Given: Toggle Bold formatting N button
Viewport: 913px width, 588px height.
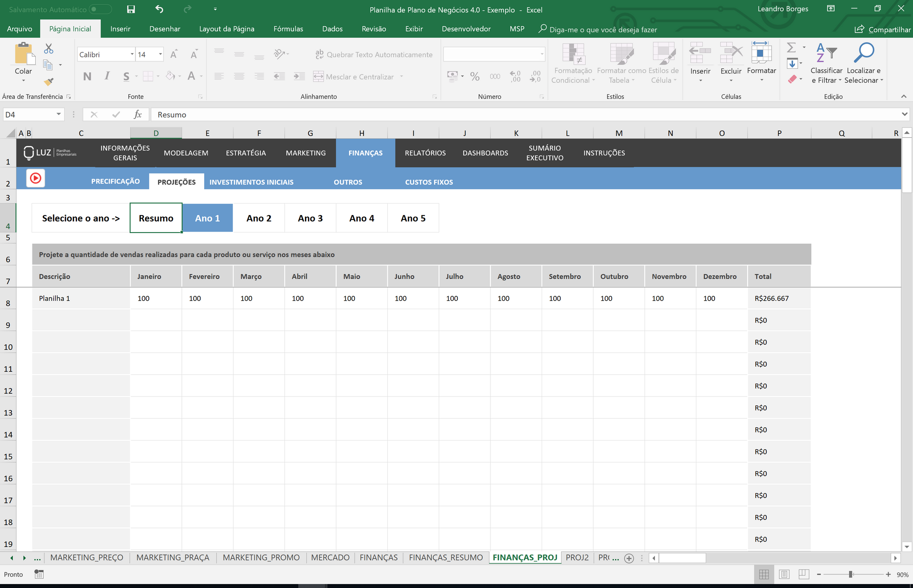Looking at the screenshot, I should coord(87,77).
